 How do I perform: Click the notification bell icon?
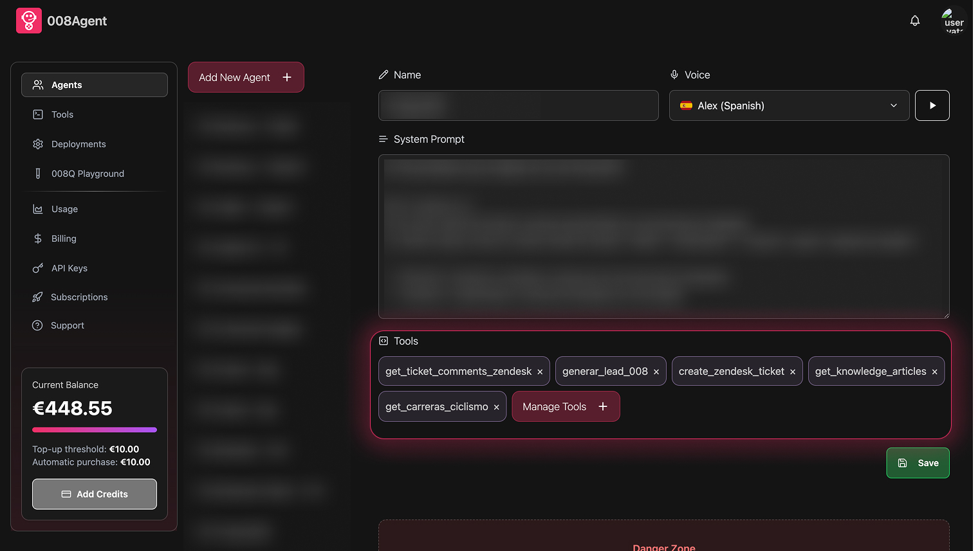point(915,21)
